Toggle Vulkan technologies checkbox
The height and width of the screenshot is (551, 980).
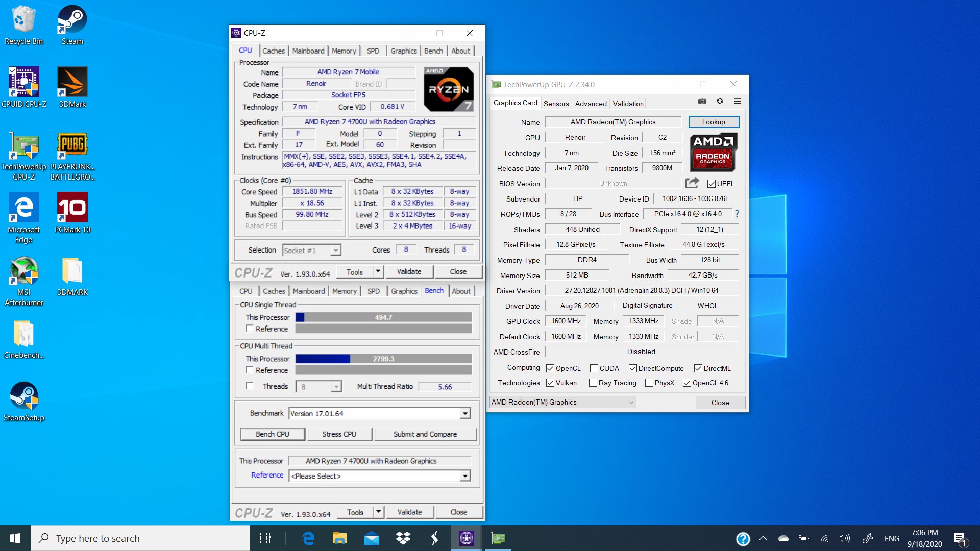pyautogui.click(x=550, y=383)
